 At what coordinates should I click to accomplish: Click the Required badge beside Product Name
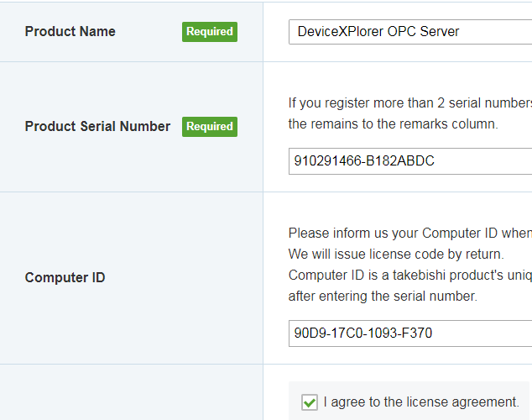point(210,32)
